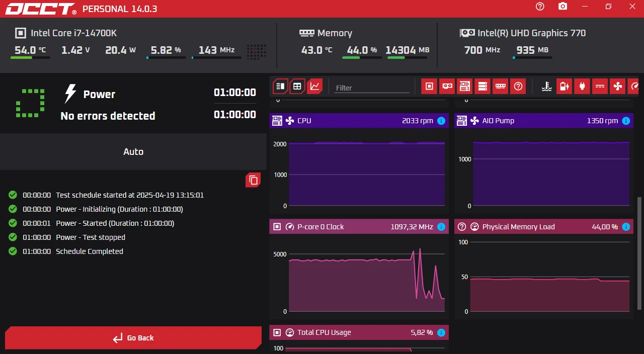Focus the sensor Filter text field
Image resolution: width=644 pixels, height=354 pixels.
(372, 87)
